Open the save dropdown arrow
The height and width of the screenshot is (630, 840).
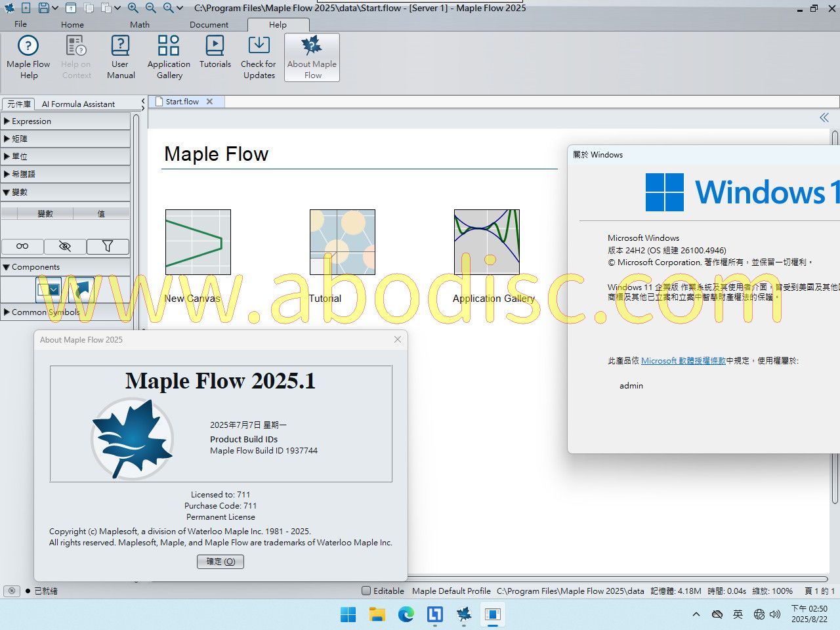55,8
